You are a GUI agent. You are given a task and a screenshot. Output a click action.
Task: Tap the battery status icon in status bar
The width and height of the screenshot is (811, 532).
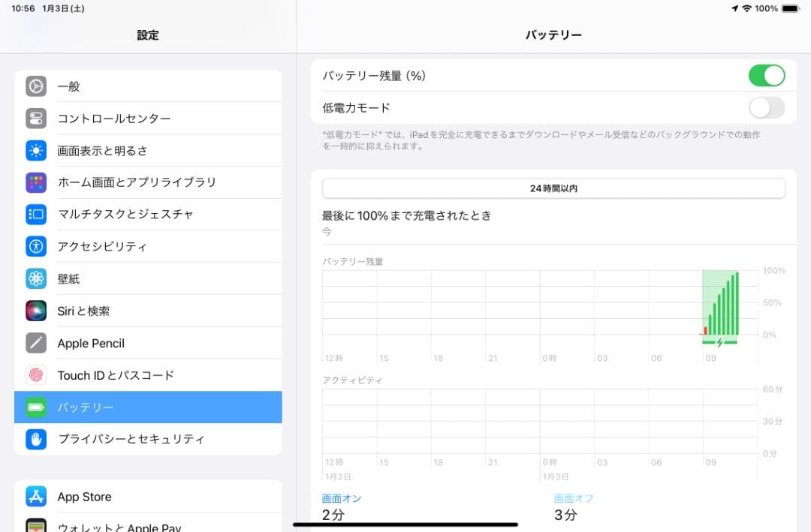pyautogui.click(x=790, y=8)
